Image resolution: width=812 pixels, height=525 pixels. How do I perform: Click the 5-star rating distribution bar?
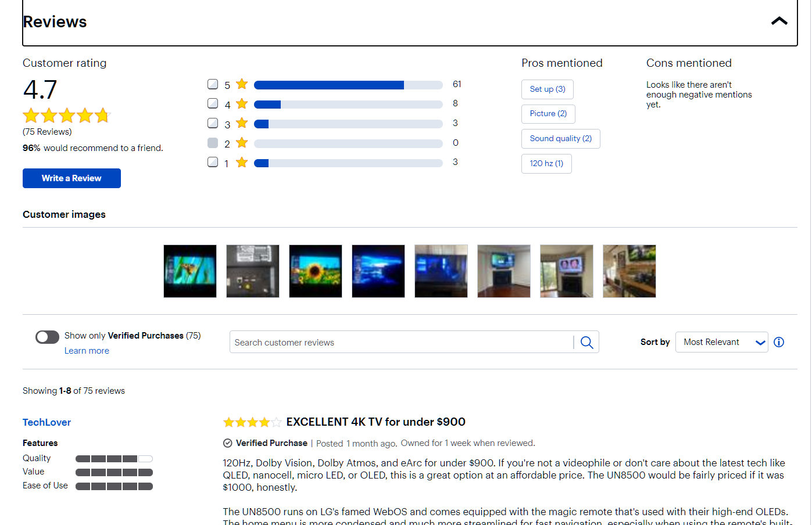tap(348, 85)
